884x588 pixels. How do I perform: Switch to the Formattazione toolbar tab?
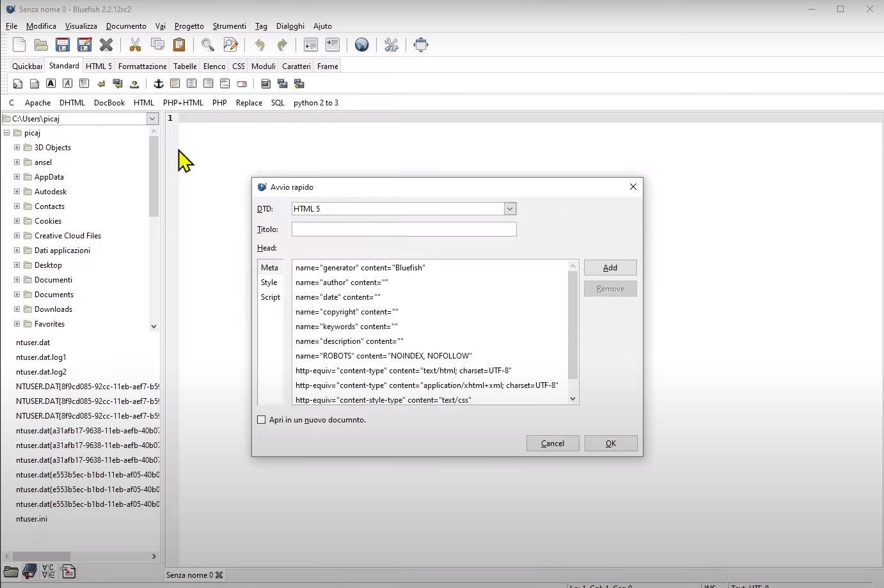click(142, 66)
